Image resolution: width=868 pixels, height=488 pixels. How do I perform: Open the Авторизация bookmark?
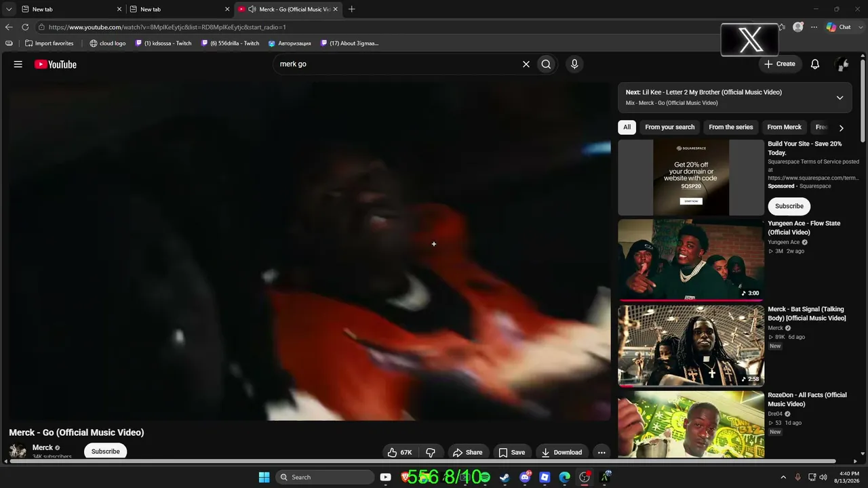tap(290, 43)
